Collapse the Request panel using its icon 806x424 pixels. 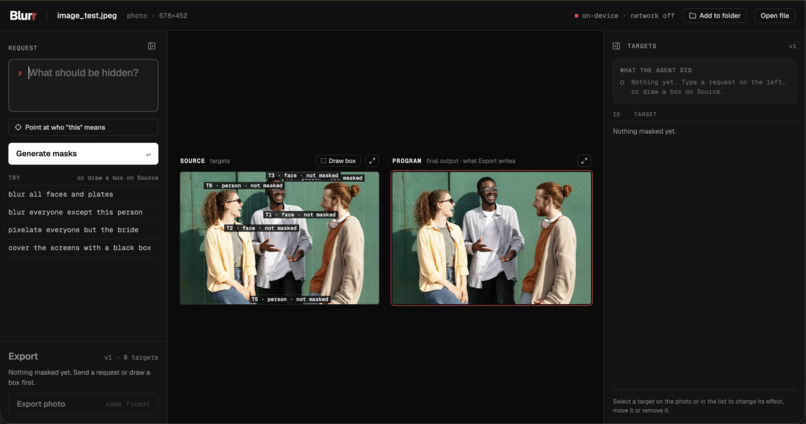[x=152, y=46]
